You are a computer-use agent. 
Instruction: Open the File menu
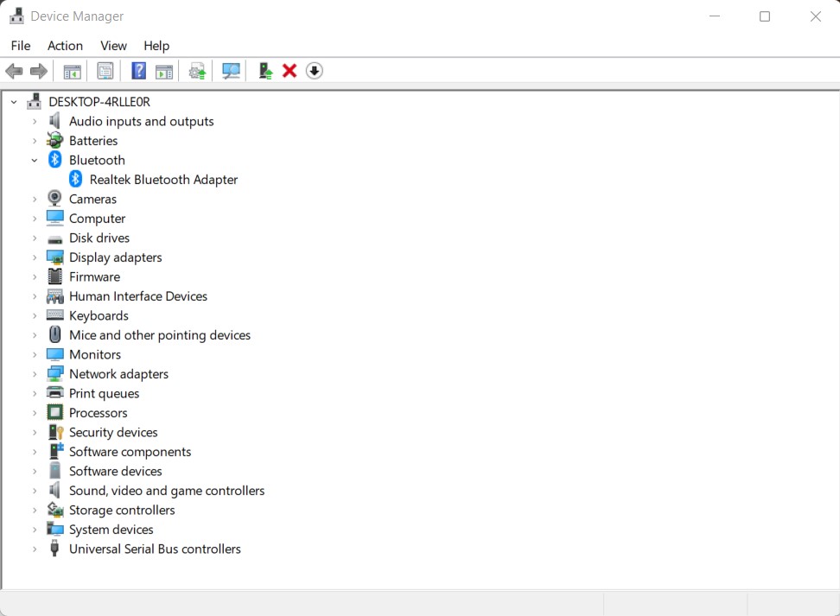coord(20,45)
